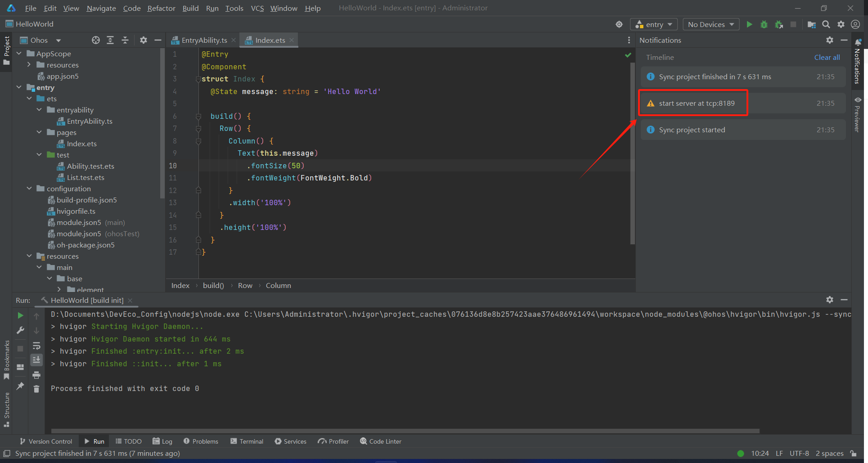Click LF line separator in status bar
This screenshot has height=463, width=868.
point(779,453)
